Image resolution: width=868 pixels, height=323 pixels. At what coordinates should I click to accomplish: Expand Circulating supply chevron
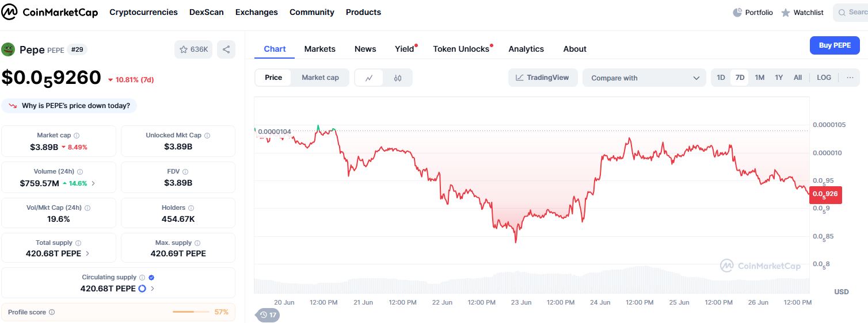click(153, 289)
